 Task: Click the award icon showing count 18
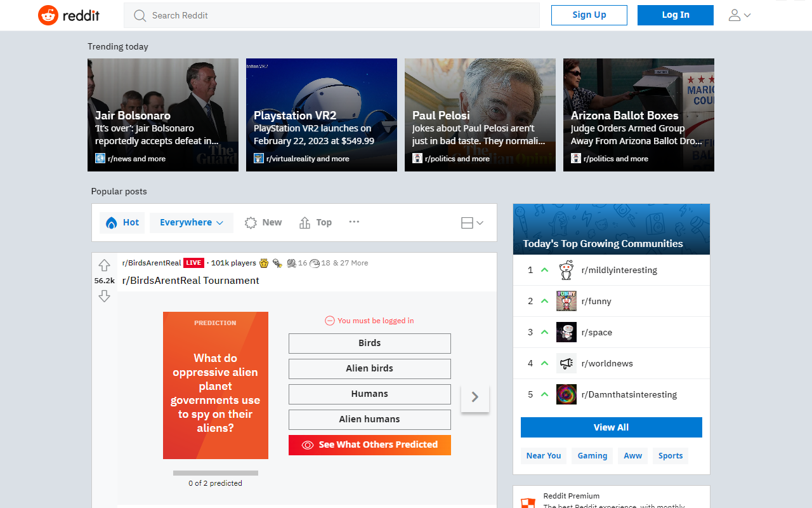[x=315, y=263]
